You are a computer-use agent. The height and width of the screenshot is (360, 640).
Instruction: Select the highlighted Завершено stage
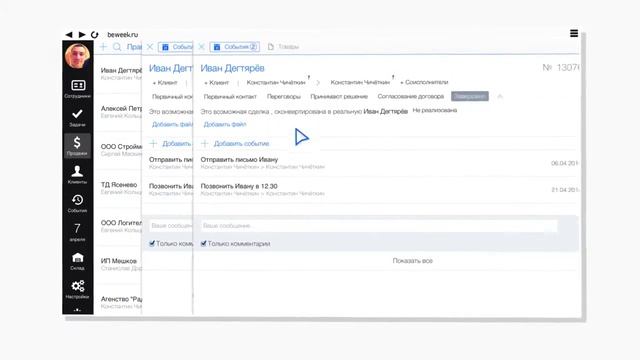(x=470, y=96)
